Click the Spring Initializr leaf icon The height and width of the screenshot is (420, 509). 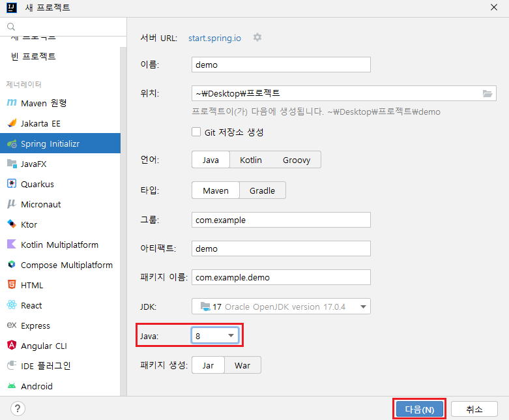click(x=12, y=143)
